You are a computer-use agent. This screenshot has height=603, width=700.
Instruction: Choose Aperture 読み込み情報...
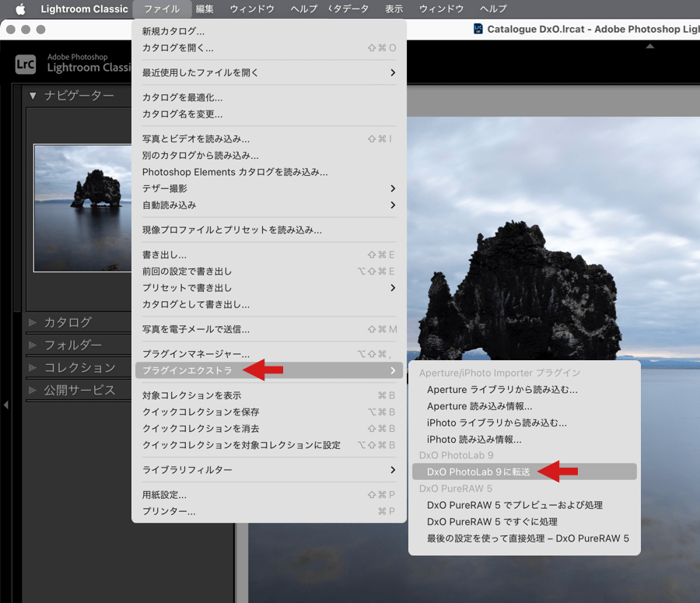[524, 406]
